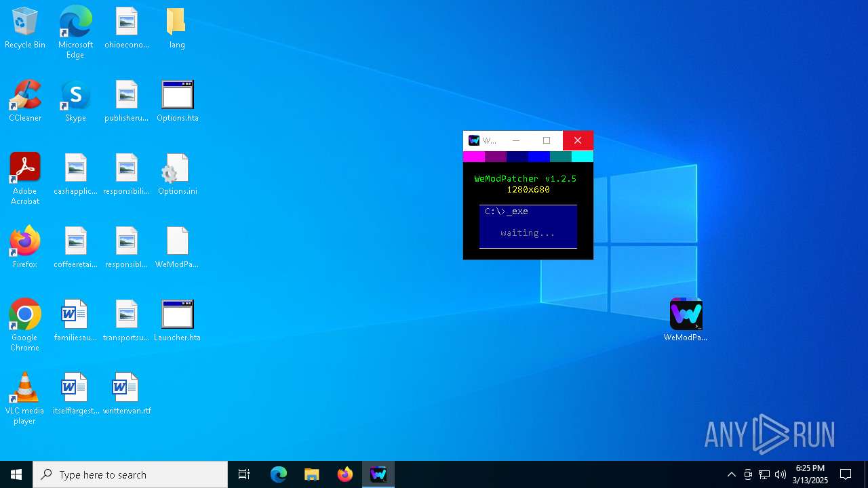Select the responsibl... image file
Screen dimensions: 868x488
pyautogui.click(x=127, y=248)
